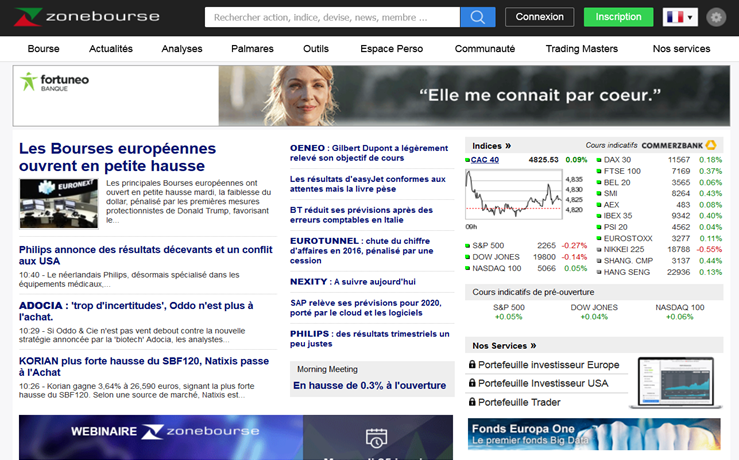Open the EUROTUNNEL chiffre d'affaires news

coord(361,251)
